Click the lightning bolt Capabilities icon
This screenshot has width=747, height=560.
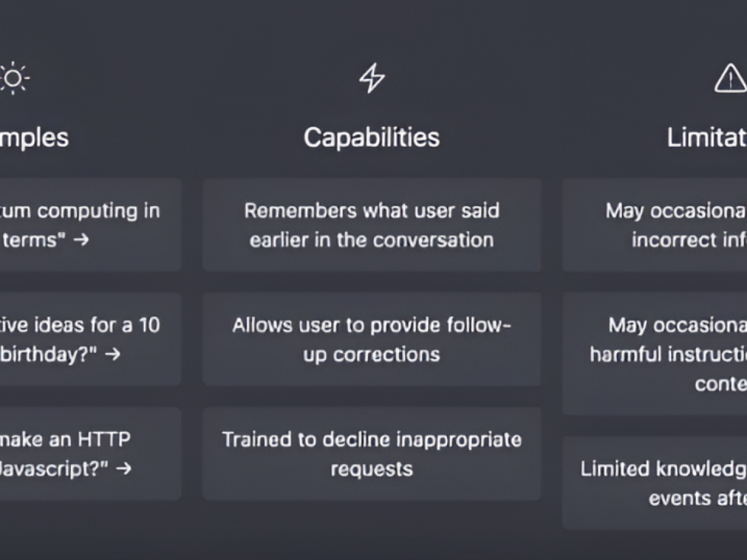click(x=372, y=79)
